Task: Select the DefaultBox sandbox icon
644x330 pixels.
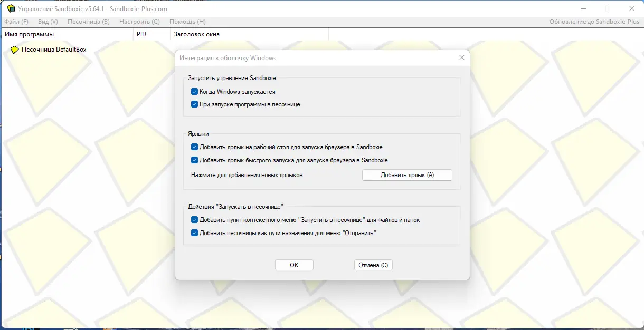Action: 14,49
